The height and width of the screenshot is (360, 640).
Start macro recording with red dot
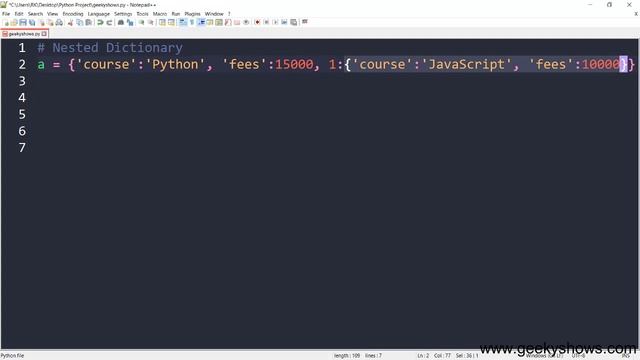pos(257,22)
